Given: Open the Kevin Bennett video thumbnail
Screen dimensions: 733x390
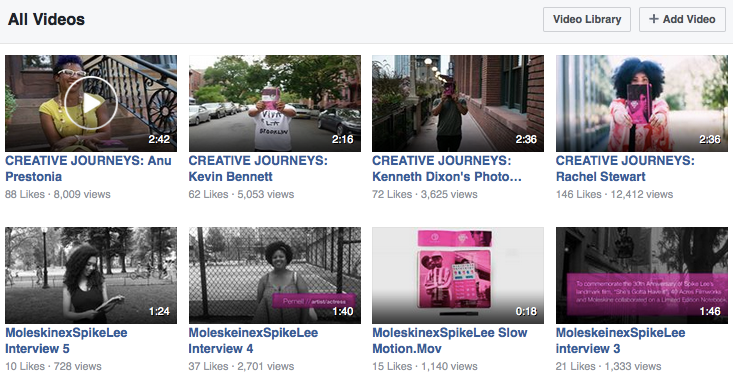Looking at the screenshot, I should (x=274, y=103).
